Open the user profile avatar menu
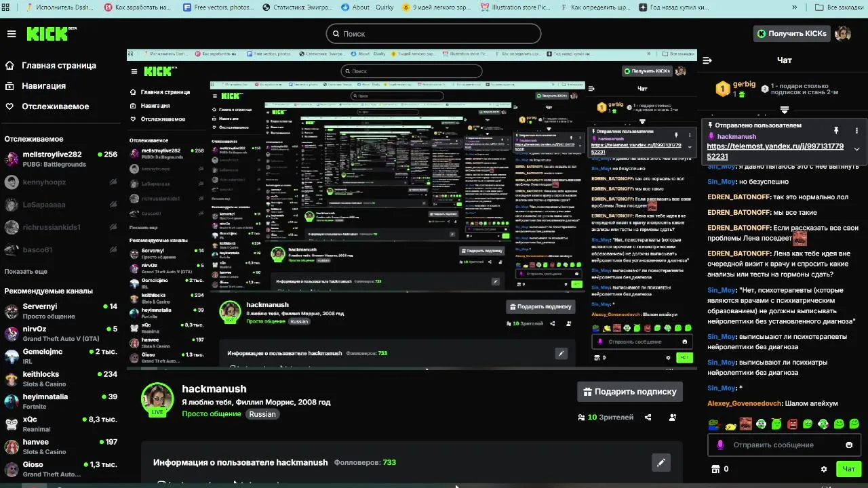The height and width of the screenshot is (488, 868). [843, 33]
